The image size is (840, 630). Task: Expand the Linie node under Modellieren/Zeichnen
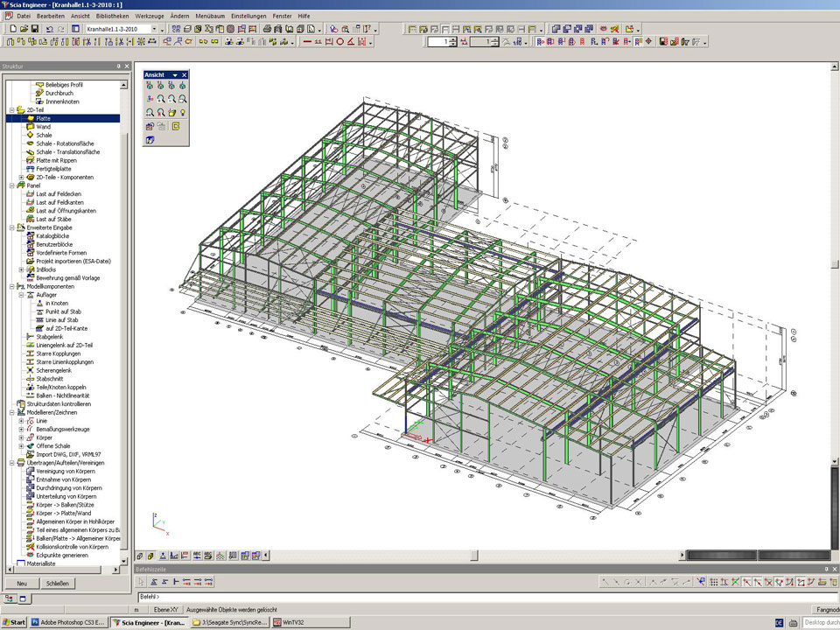point(21,421)
